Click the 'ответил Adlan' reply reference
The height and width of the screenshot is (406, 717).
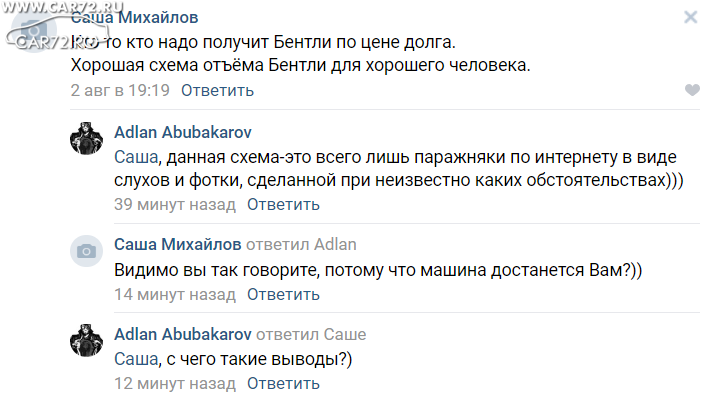click(301, 244)
